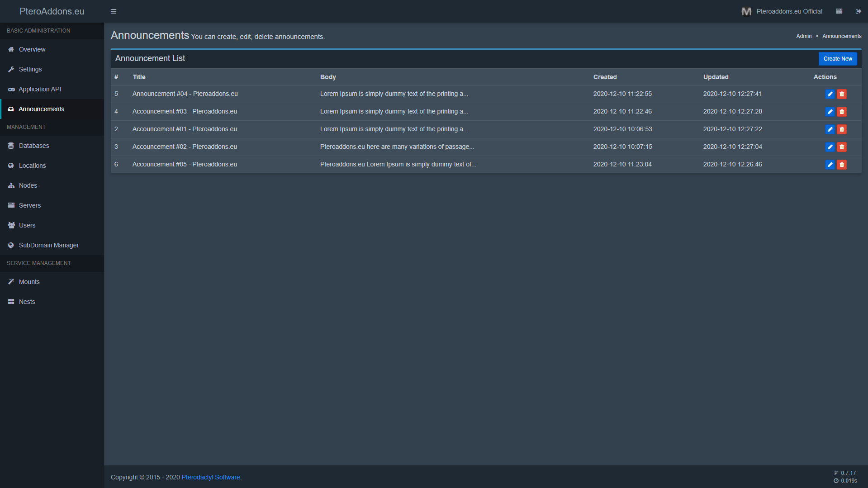This screenshot has height=488, width=868.
Task: Open the Nodes section
Action: tap(28, 185)
